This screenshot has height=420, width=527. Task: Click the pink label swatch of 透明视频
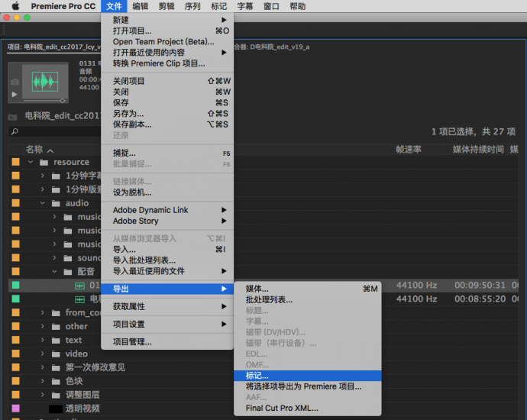tap(16, 409)
